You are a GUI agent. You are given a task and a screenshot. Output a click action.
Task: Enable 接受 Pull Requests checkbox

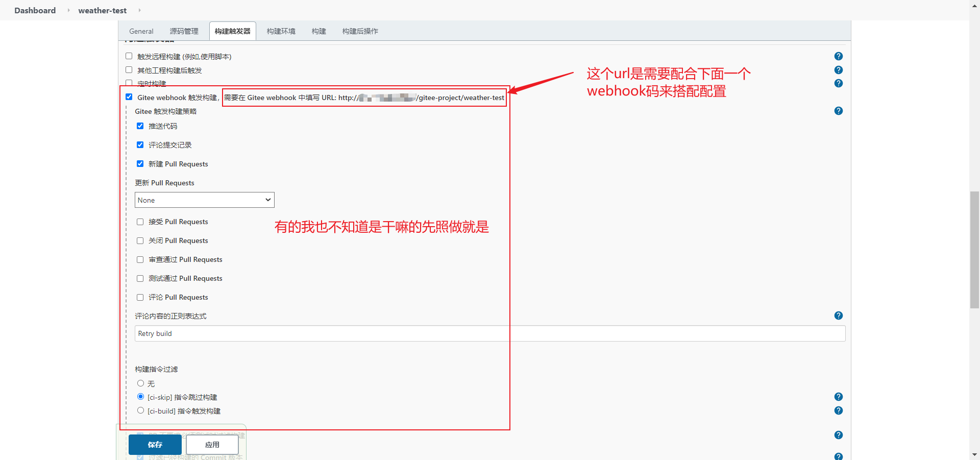[140, 222]
